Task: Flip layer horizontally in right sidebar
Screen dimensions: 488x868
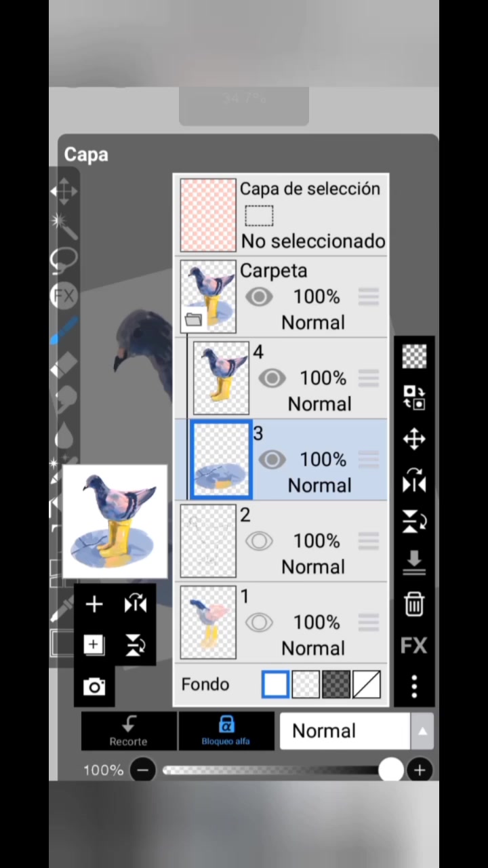Action: [414, 481]
